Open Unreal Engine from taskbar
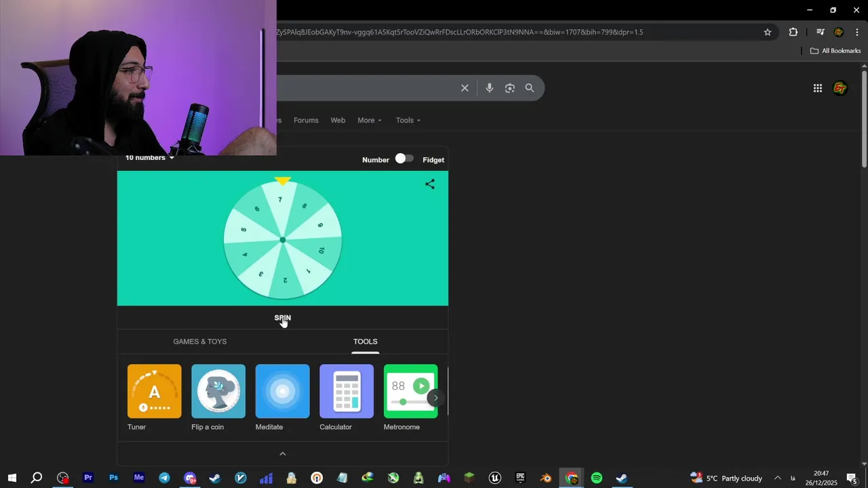This screenshot has width=868, height=488. (495, 478)
